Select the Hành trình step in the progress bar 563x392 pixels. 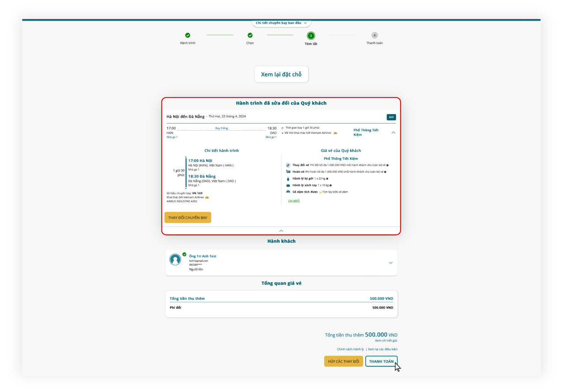pyautogui.click(x=188, y=35)
